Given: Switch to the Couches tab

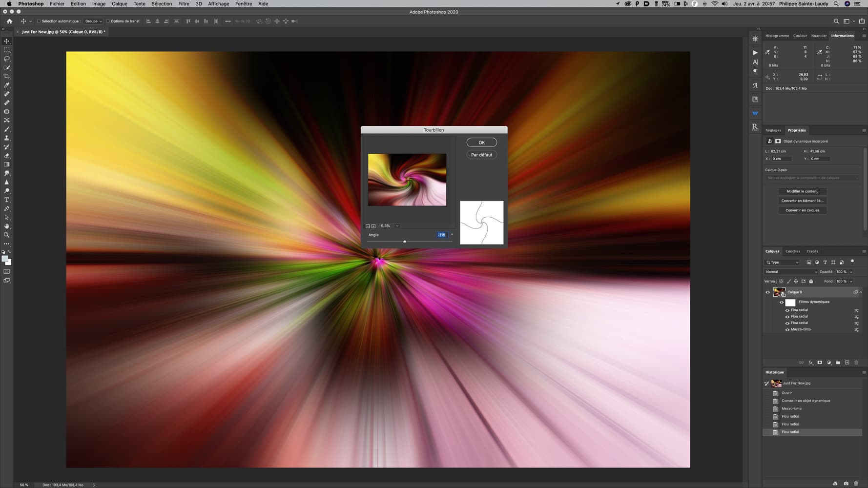Looking at the screenshot, I should pos(792,251).
